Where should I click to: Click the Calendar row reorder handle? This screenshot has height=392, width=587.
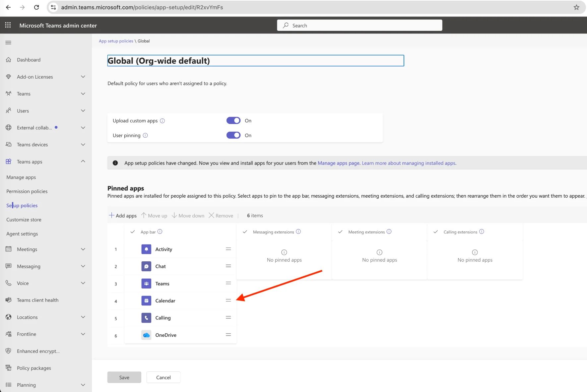pyautogui.click(x=228, y=300)
